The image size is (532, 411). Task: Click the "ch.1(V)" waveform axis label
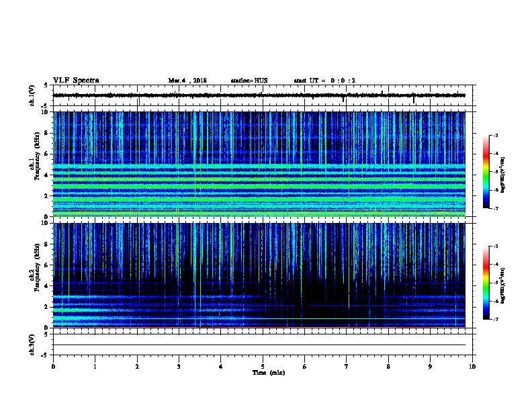[x=32, y=95]
